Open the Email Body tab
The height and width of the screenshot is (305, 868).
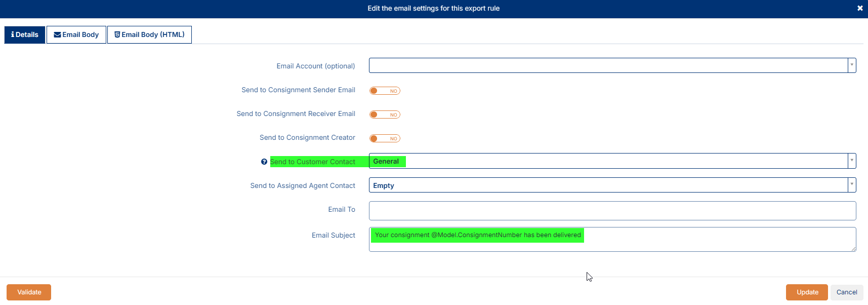pyautogui.click(x=76, y=34)
